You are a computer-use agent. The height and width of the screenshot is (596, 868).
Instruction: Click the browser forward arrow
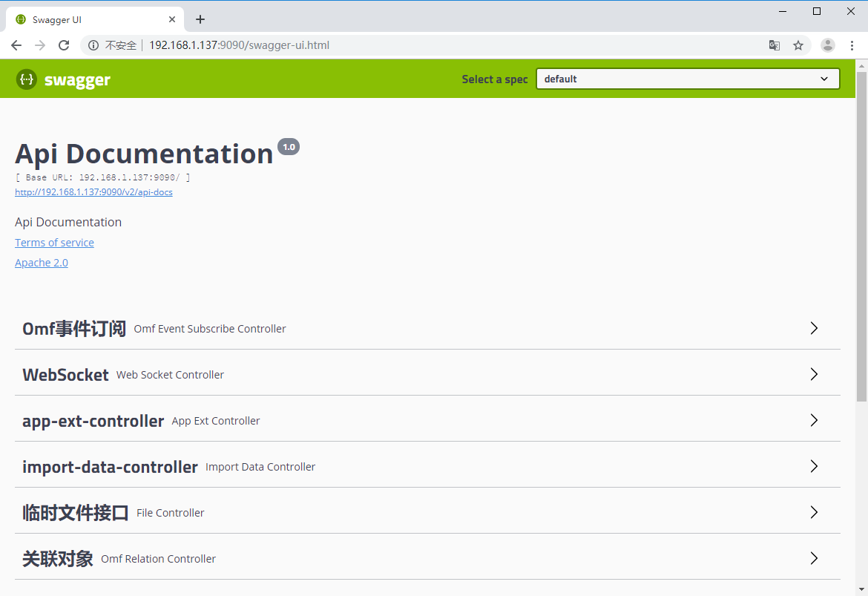coord(40,45)
